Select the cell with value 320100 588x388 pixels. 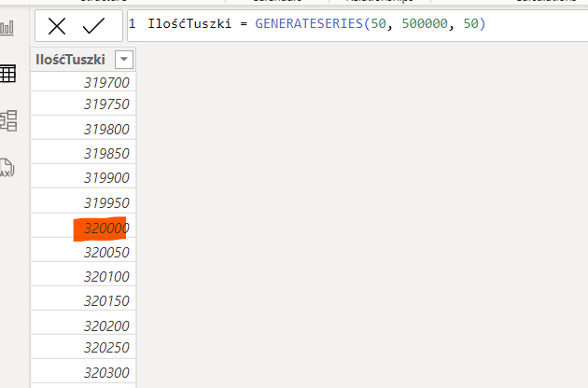[83, 276]
